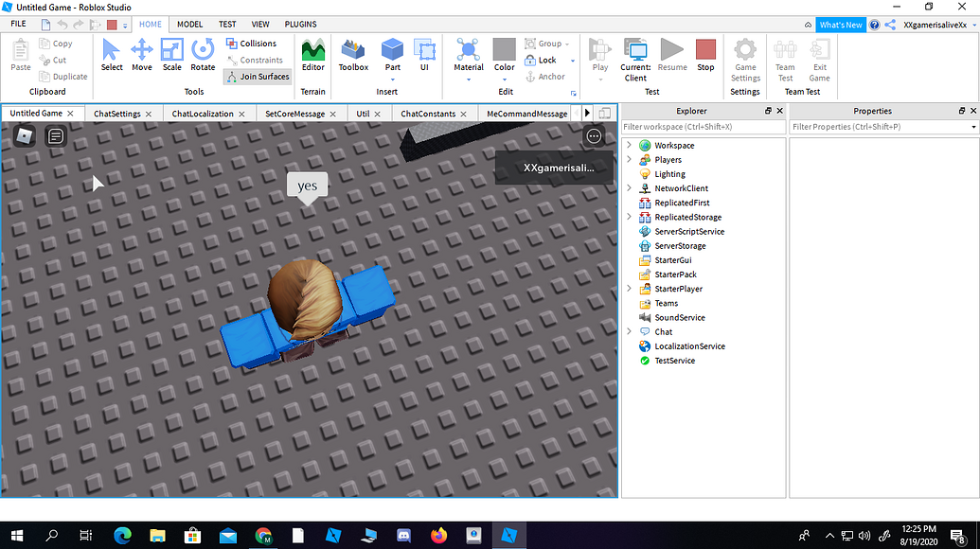Viewport: 980px width, 549px height.
Task: Click the Lock tool
Action: [x=542, y=60]
